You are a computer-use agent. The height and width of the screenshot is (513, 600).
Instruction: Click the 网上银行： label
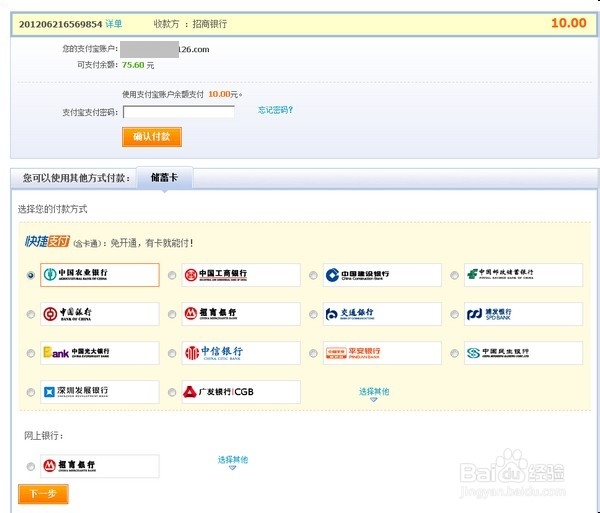44,436
